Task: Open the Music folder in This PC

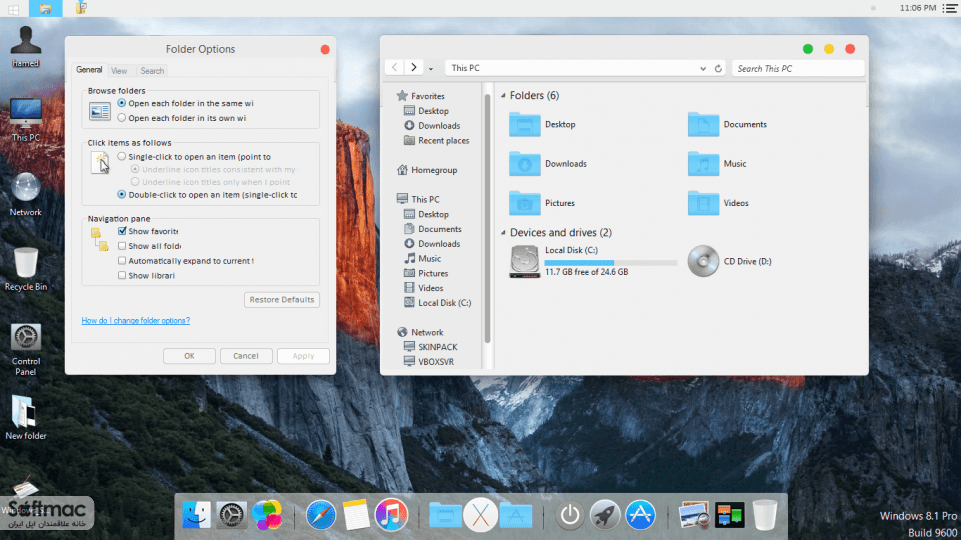Action: pyautogui.click(x=717, y=164)
